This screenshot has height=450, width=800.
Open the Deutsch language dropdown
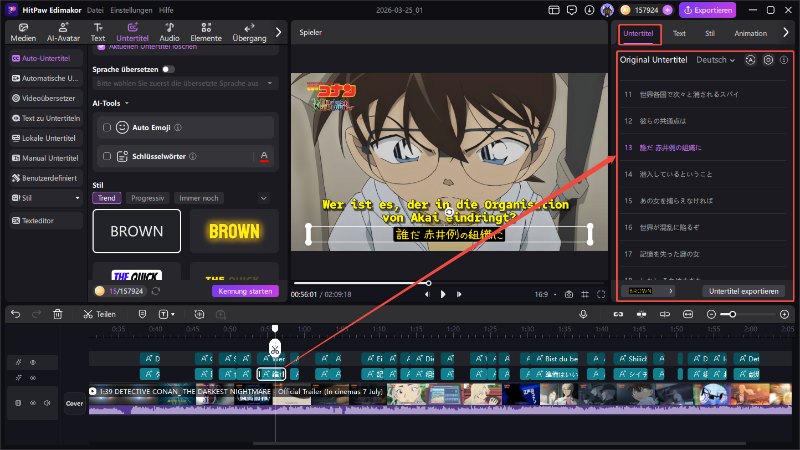click(x=715, y=60)
